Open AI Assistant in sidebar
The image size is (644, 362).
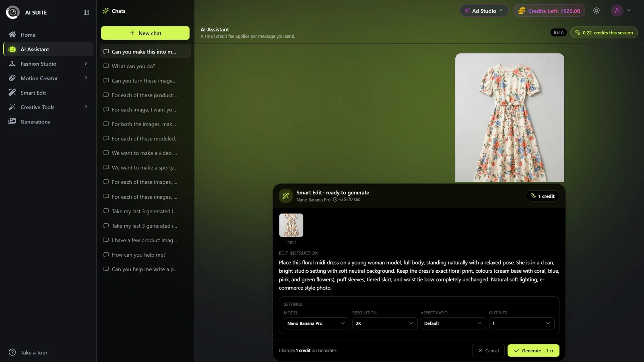(x=48, y=49)
